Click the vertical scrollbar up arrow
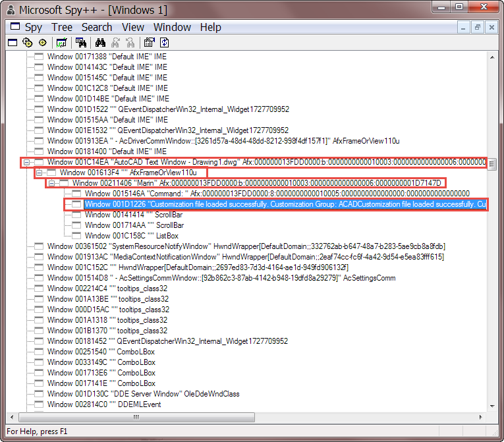 pos(492,57)
